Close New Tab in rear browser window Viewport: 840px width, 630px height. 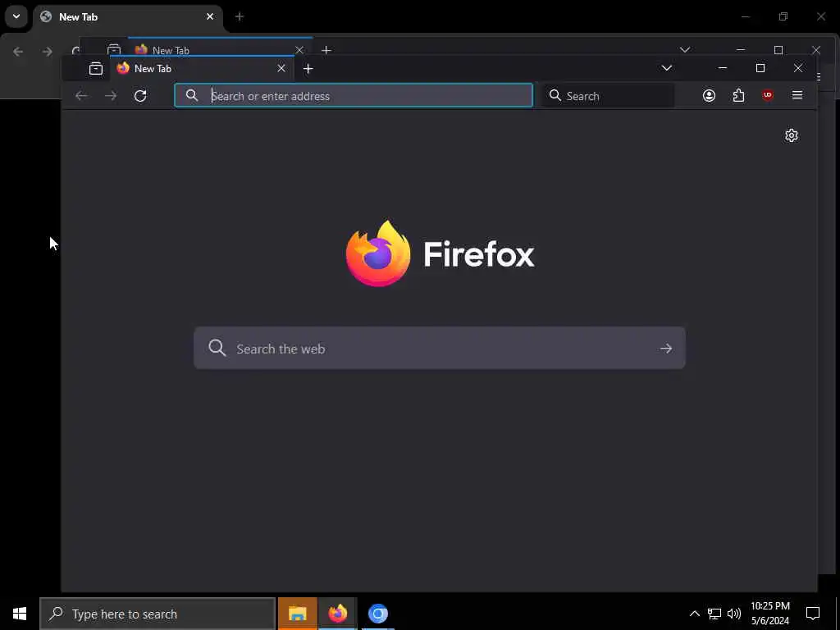(210, 16)
